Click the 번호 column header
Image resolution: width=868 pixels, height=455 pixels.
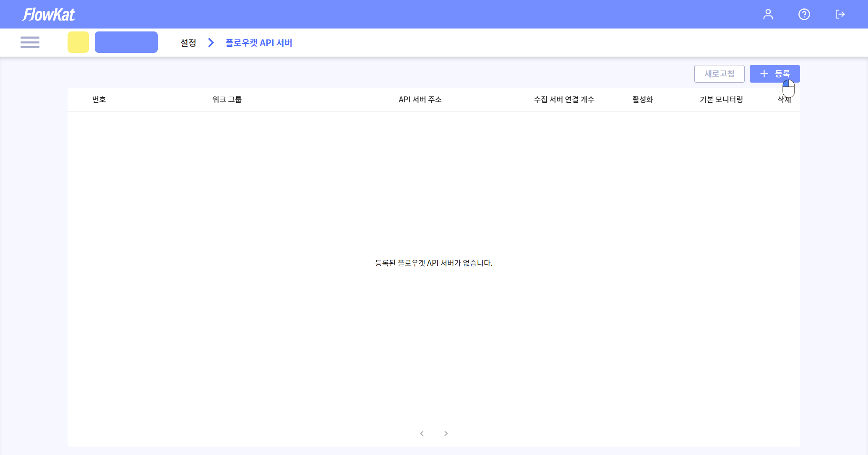pos(99,99)
